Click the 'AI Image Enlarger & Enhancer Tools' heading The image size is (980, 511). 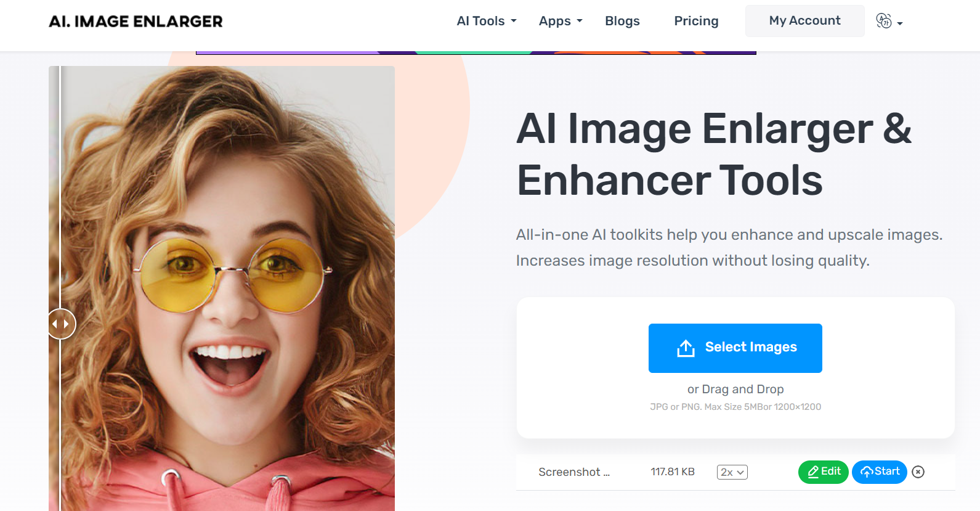[x=714, y=154]
